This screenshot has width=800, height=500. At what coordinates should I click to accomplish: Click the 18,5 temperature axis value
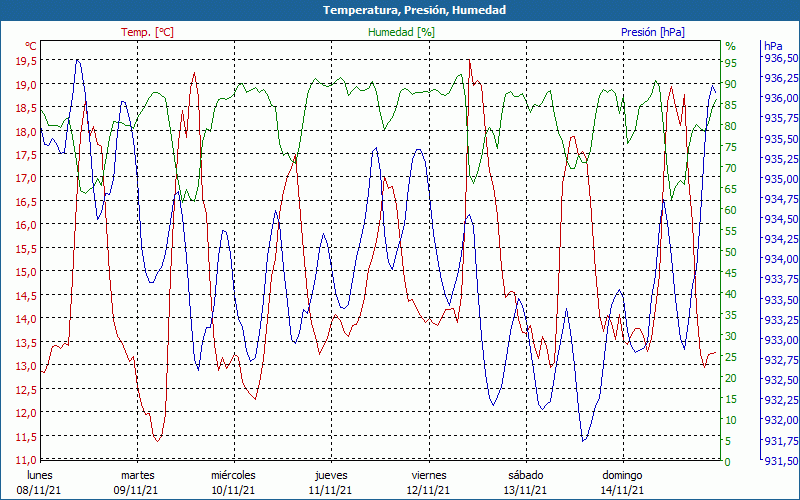click(x=27, y=108)
